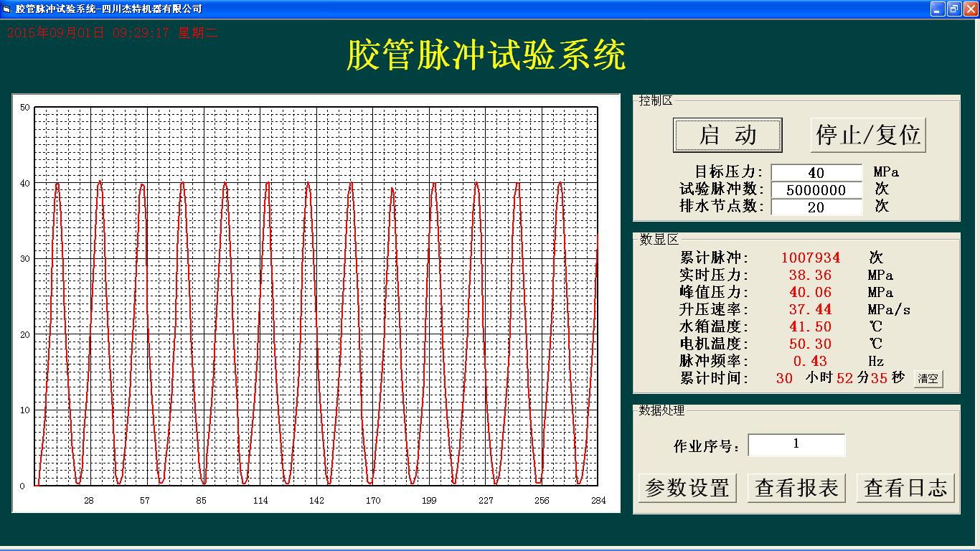Click the x-axis label 142 on chart
Viewport: 980px width, 551px height.
point(316,501)
